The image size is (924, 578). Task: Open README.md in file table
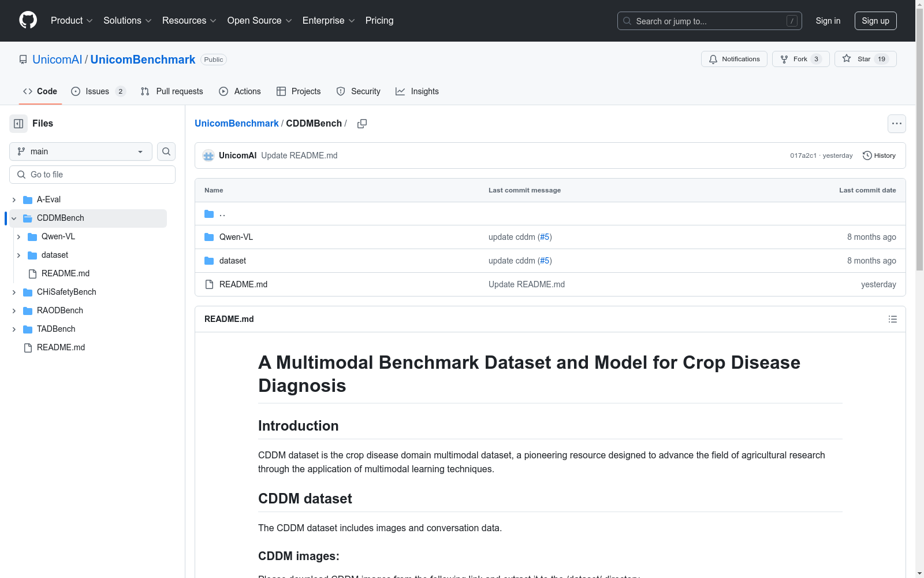[x=243, y=284]
